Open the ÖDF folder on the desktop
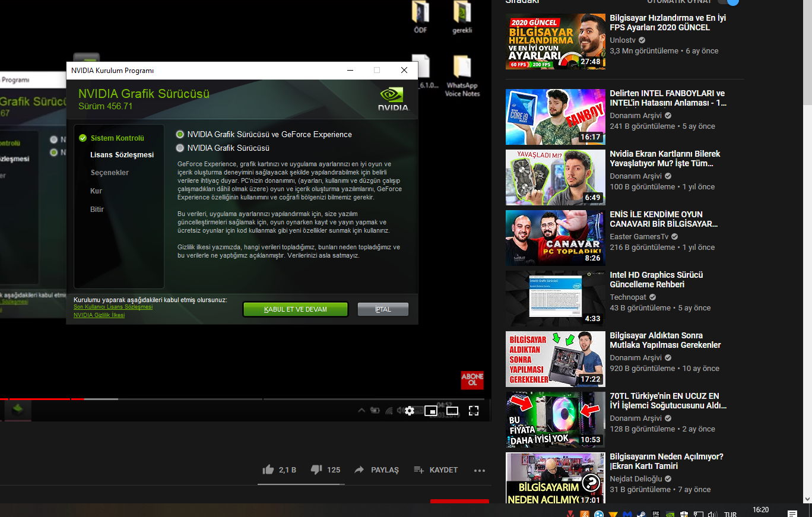812x517 pixels. (x=420, y=17)
